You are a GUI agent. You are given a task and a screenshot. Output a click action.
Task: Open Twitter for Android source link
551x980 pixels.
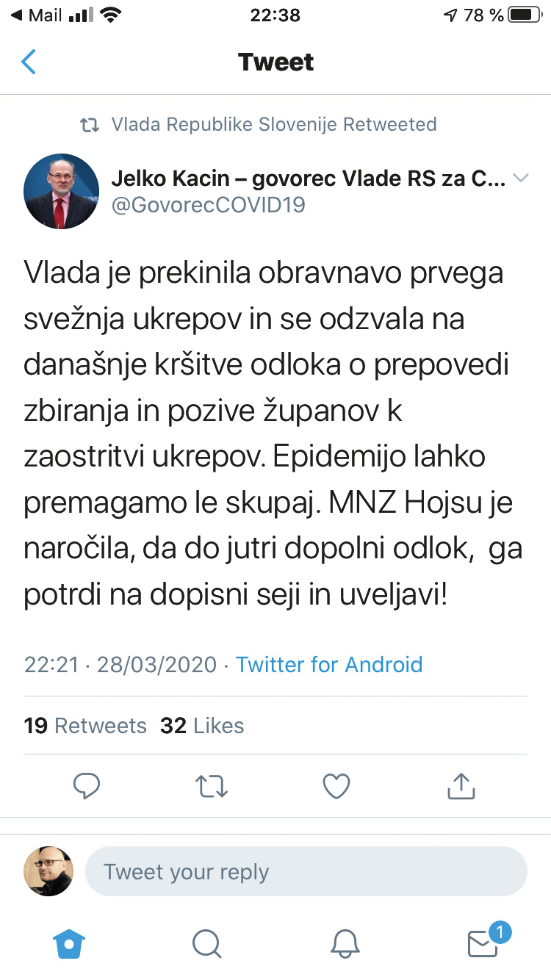[x=329, y=665]
